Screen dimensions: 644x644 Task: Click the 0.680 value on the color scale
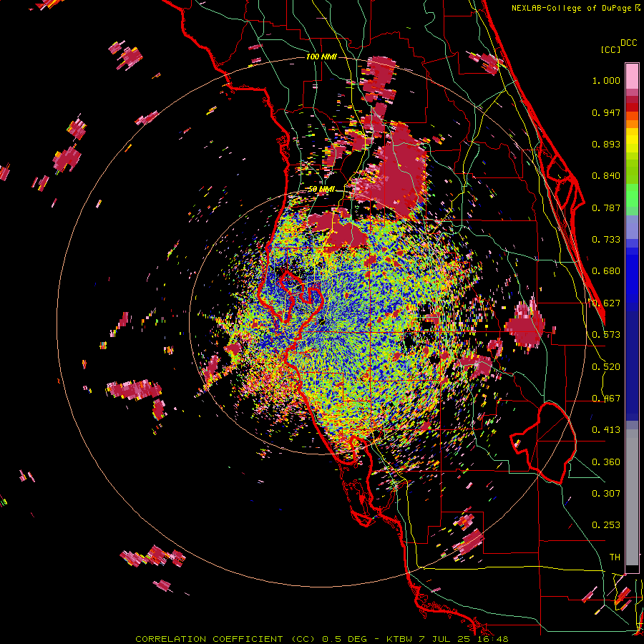pos(606,271)
